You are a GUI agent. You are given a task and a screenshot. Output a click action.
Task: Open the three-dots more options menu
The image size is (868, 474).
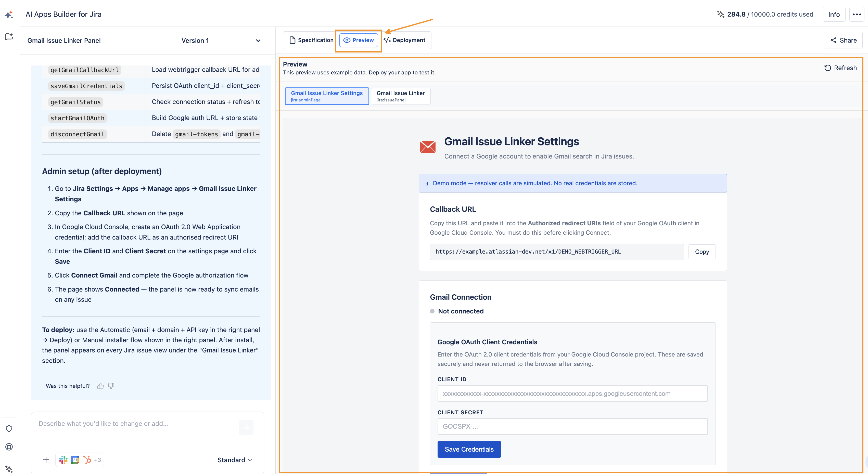point(857,15)
